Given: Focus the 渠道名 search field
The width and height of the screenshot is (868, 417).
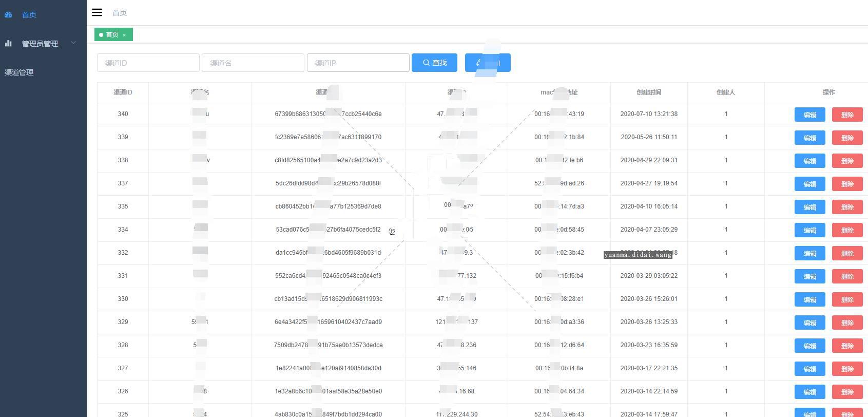Looking at the screenshot, I should tap(253, 63).
